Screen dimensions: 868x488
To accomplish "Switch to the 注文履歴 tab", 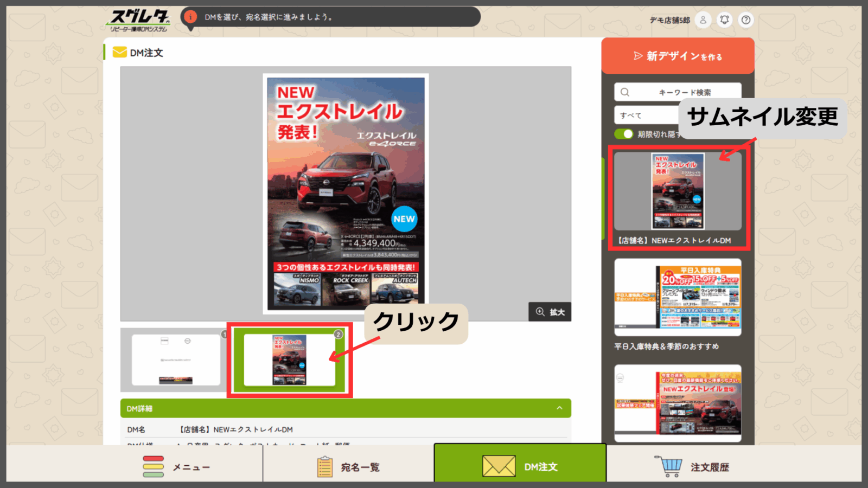I will pos(692,467).
